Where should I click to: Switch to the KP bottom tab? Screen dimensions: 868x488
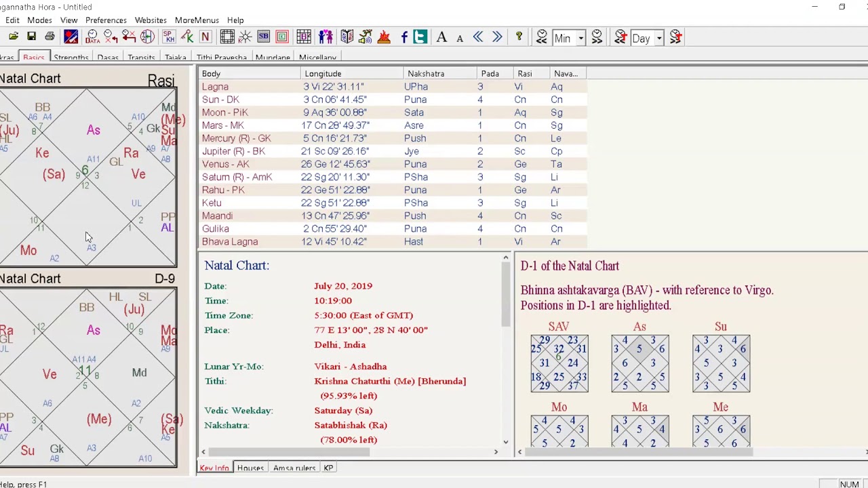(x=328, y=468)
